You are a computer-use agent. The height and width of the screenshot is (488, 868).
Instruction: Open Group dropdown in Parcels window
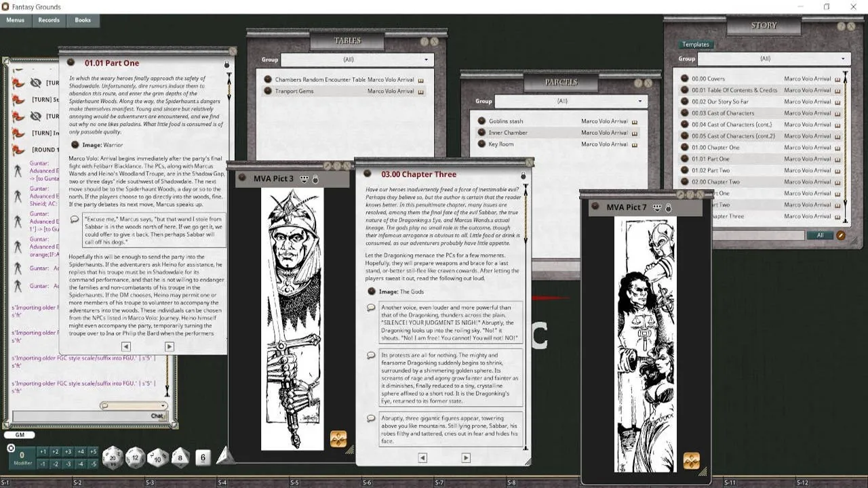pos(570,101)
